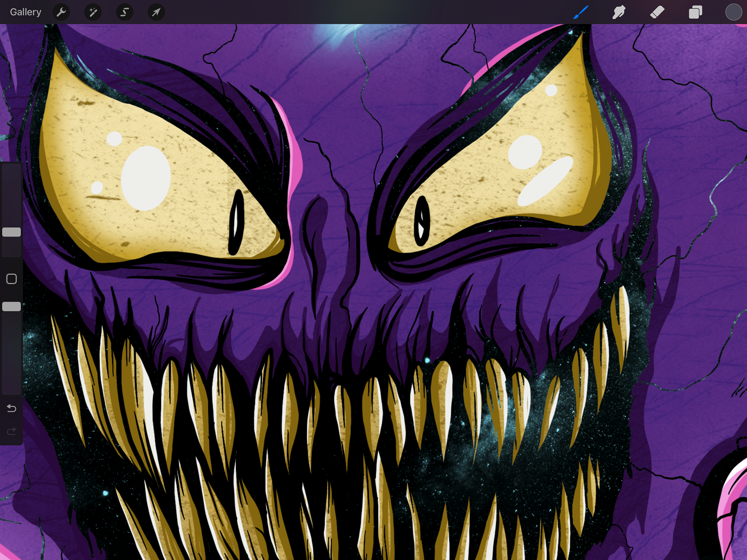This screenshot has height=560, width=747.
Task: Open the Adjustments magic wand menu
Action: coord(93,12)
